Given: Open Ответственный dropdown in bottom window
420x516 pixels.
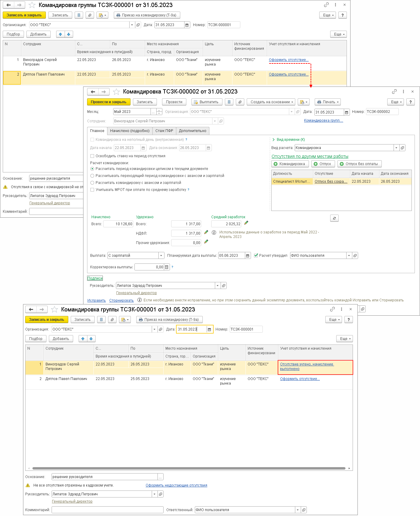Looking at the screenshot, I should click(x=298, y=510).
